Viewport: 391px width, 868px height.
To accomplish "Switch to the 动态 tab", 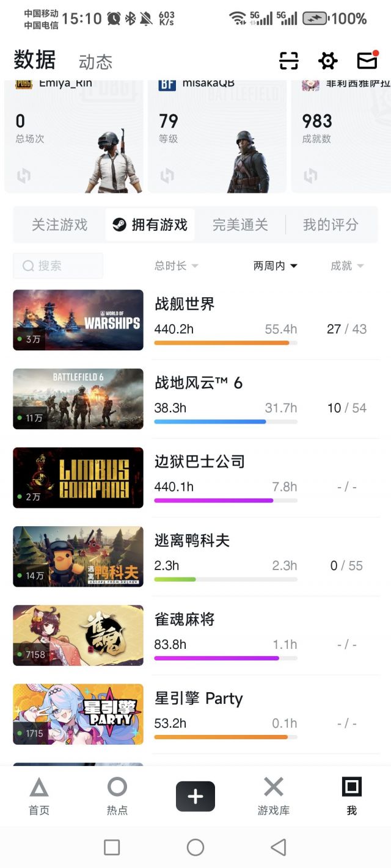I will [x=96, y=61].
